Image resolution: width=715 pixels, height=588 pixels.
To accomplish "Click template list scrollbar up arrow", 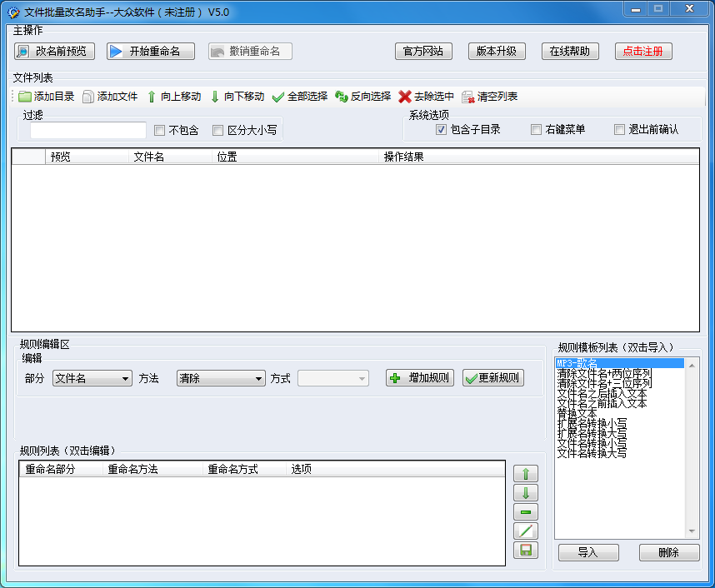I will (x=692, y=366).
